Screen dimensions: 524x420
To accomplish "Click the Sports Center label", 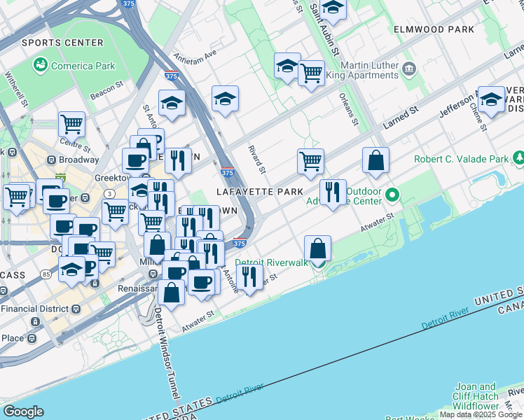I will [63, 43].
